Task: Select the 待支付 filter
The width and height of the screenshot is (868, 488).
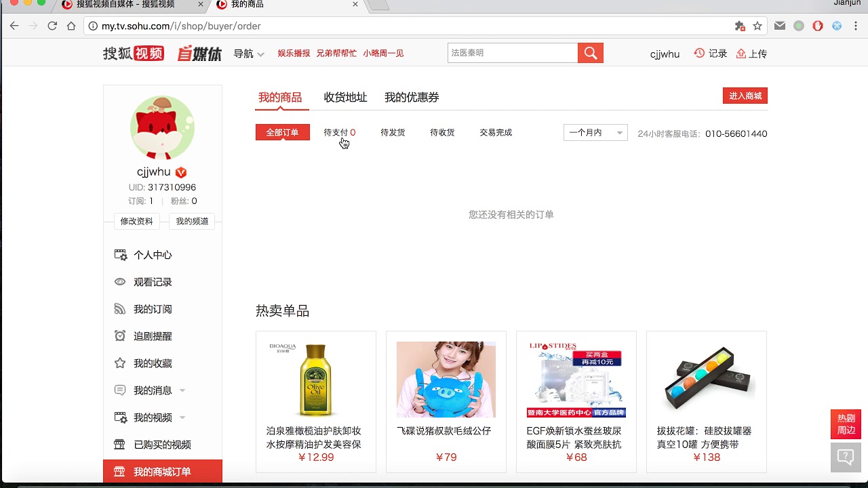Action: pyautogui.click(x=340, y=132)
